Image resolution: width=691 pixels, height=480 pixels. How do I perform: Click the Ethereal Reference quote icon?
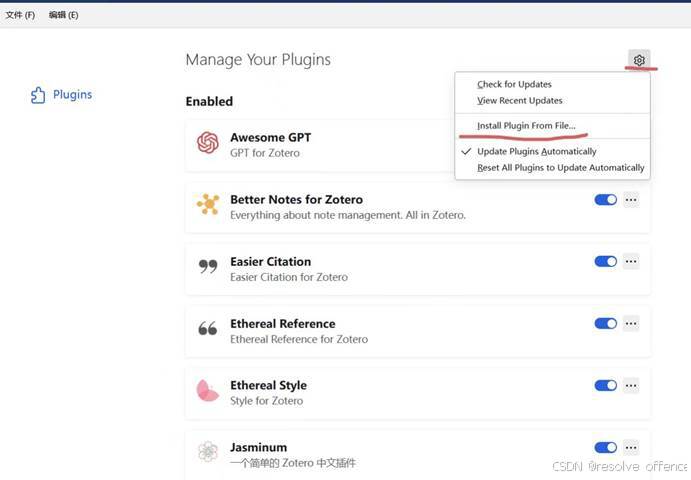click(208, 328)
